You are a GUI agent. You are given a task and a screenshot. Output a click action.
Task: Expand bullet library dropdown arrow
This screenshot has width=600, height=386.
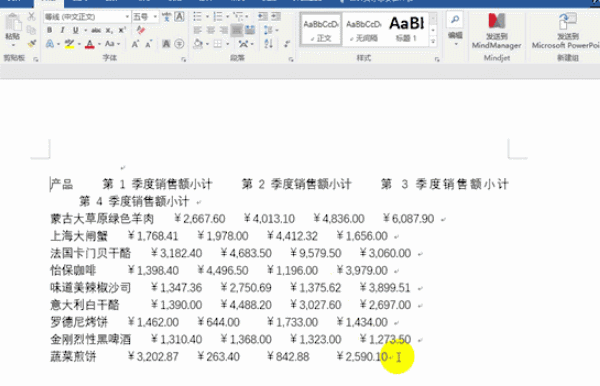pyautogui.click(x=207, y=17)
